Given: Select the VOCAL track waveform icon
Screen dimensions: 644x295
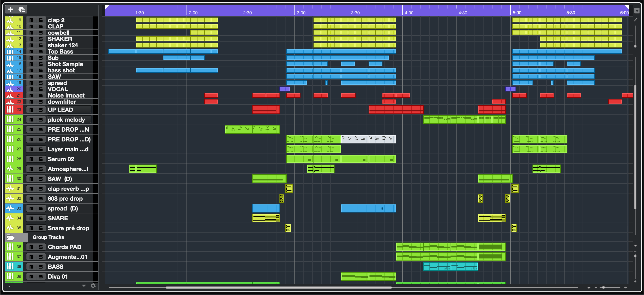Looking at the screenshot, I should click(10, 89).
